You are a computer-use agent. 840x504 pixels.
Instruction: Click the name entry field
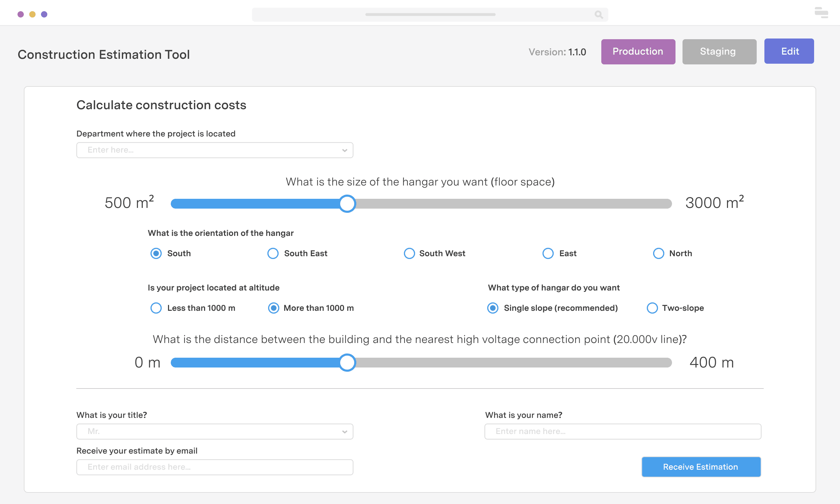coord(623,431)
